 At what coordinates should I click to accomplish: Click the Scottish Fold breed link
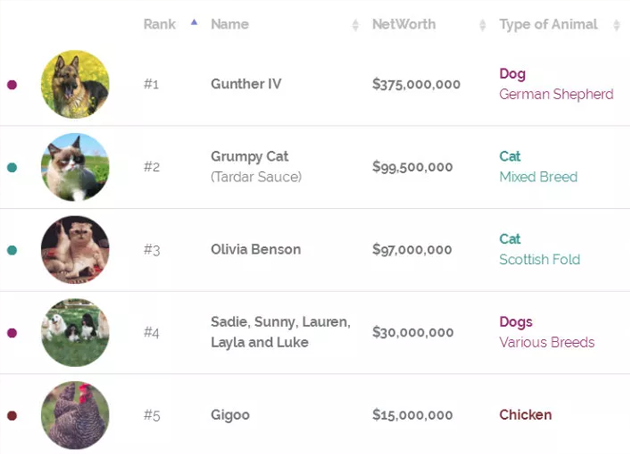540,260
